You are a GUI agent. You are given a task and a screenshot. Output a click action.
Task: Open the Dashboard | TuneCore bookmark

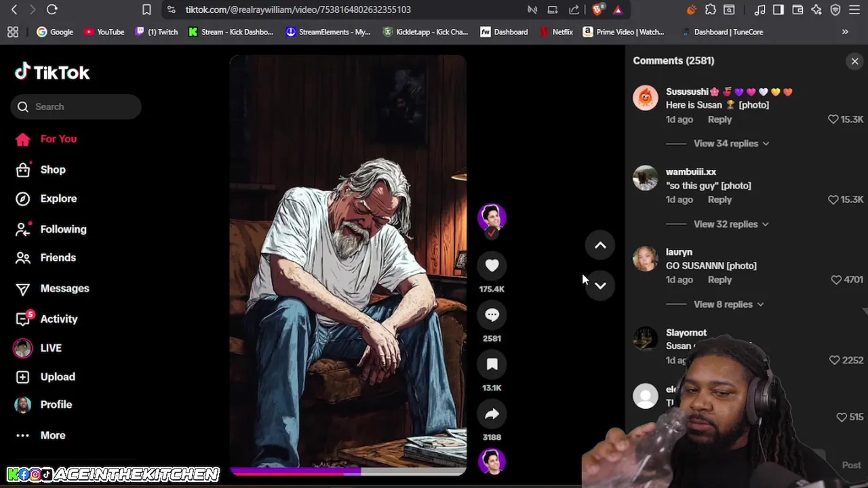click(722, 32)
